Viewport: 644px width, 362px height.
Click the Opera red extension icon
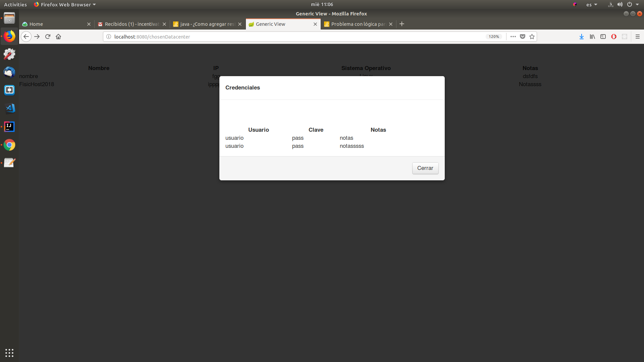coord(614,37)
